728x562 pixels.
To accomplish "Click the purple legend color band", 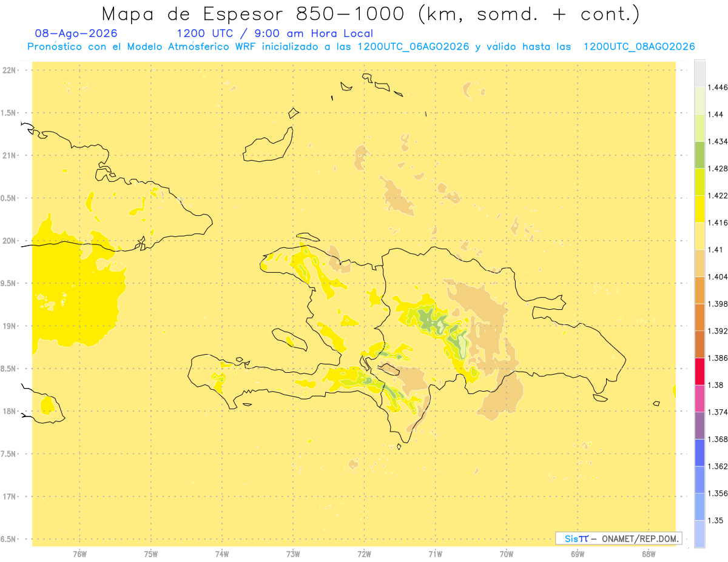I will pos(699,426).
